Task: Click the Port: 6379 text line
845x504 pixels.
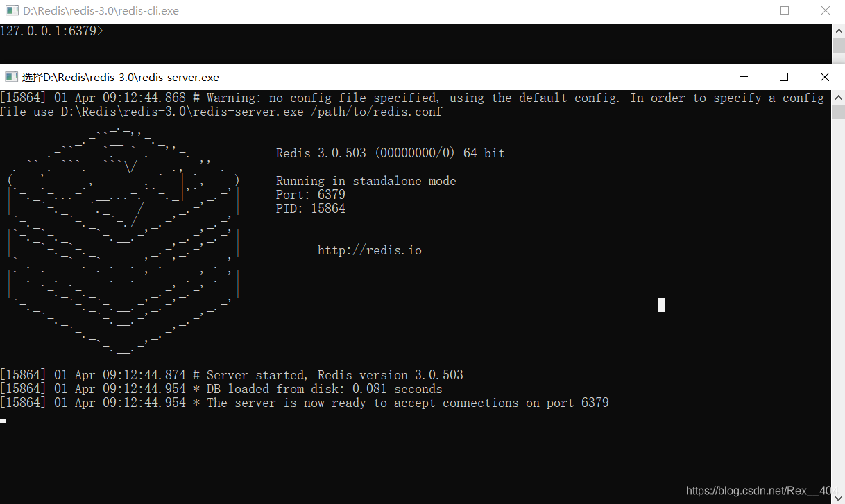Action: (309, 194)
